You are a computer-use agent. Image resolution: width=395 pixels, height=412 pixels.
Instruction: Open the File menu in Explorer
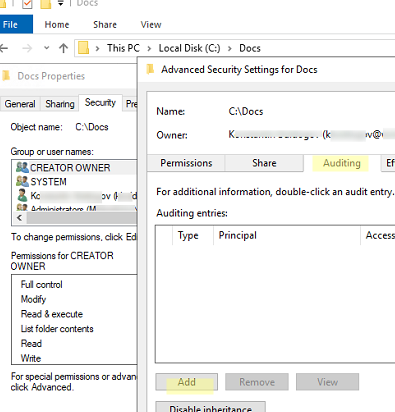pos(16,24)
